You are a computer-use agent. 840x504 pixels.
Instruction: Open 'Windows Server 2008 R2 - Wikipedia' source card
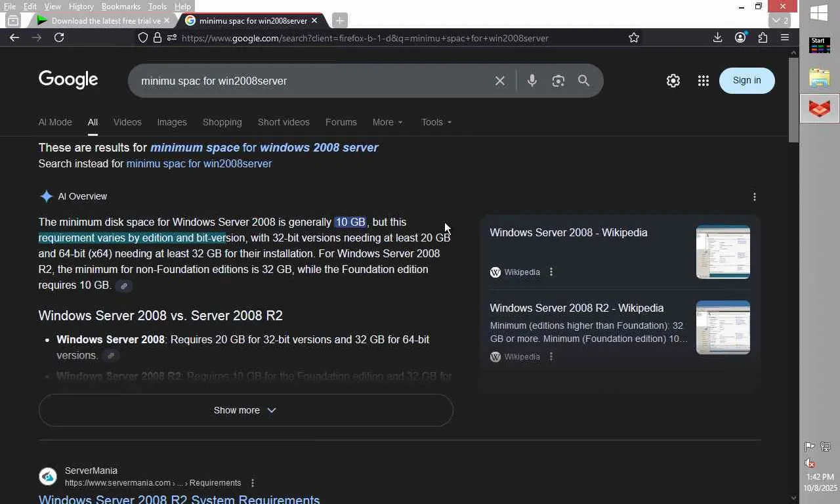[x=577, y=308]
